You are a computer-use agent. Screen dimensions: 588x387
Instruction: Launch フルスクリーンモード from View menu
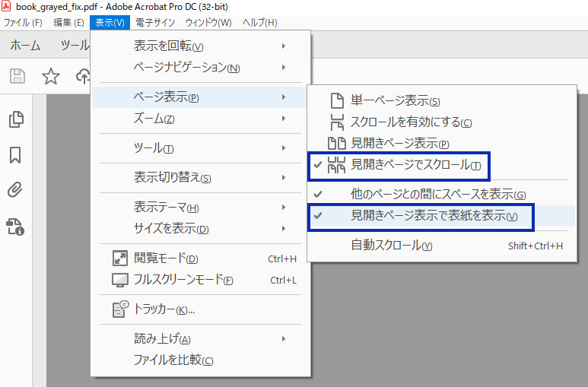click(201, 280)
